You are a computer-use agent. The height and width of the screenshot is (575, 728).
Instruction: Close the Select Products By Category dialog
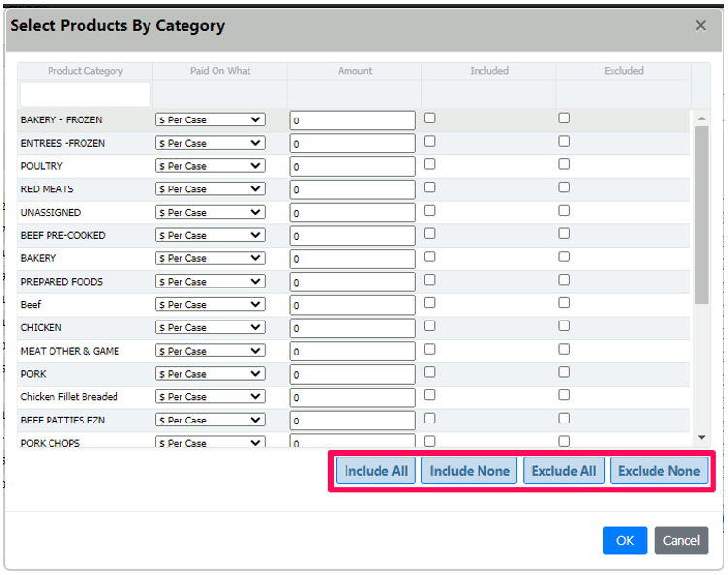pos(700,26)
